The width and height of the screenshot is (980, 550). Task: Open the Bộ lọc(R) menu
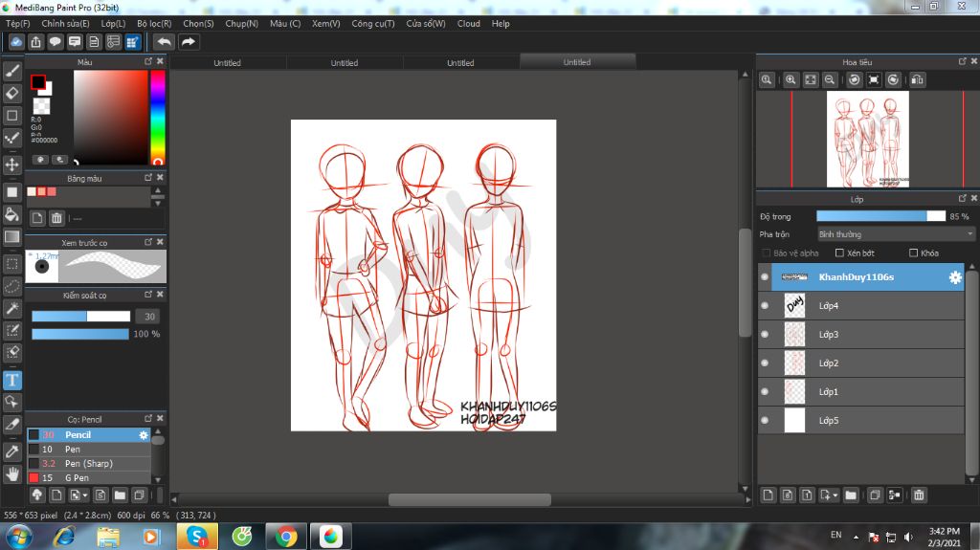[x=154, y=23]
